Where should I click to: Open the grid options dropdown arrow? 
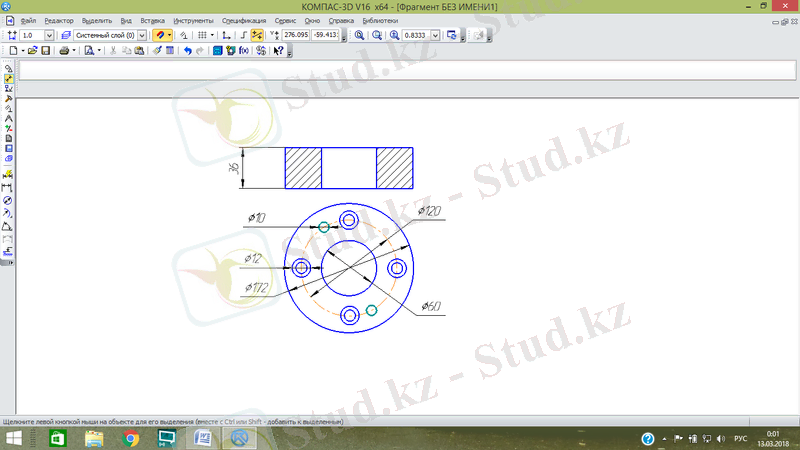coord(212,35)
